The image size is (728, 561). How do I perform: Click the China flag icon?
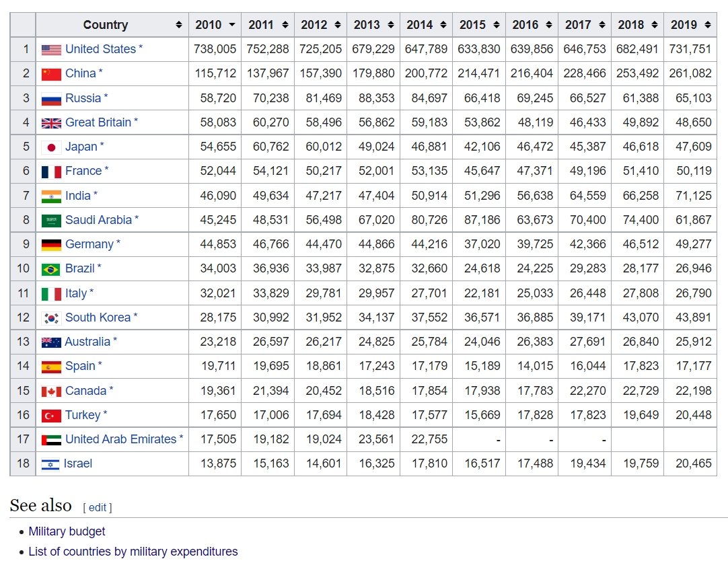51,74
